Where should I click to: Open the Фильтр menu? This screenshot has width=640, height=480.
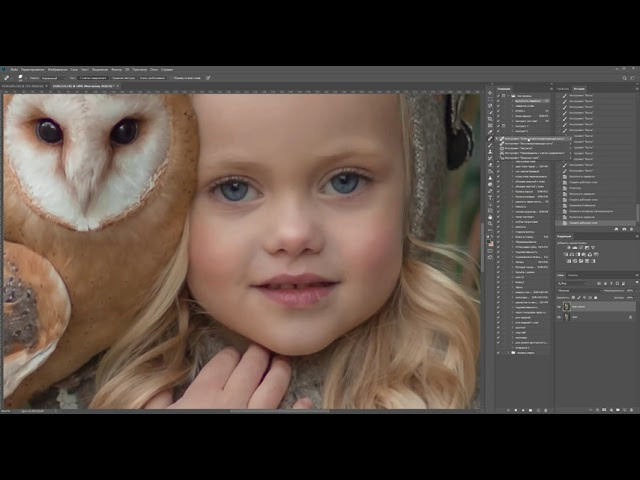[x=117, y=69]
